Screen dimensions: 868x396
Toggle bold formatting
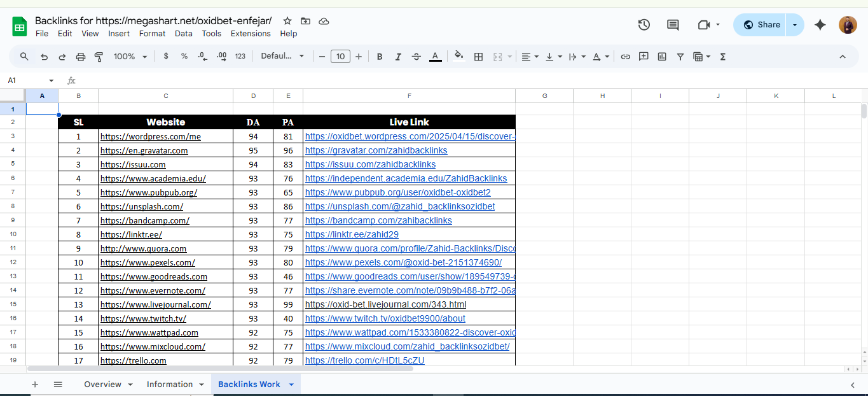click(380, 57)
